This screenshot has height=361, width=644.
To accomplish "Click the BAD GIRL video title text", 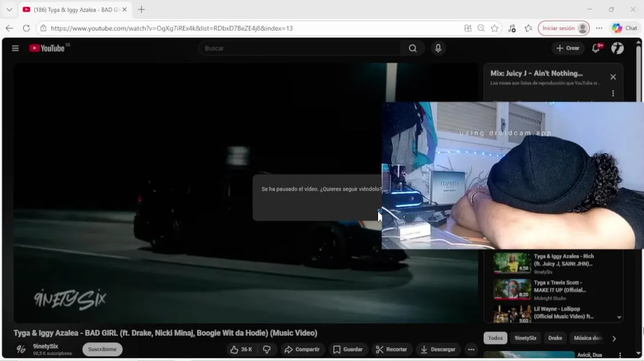I will click(166, 333).
